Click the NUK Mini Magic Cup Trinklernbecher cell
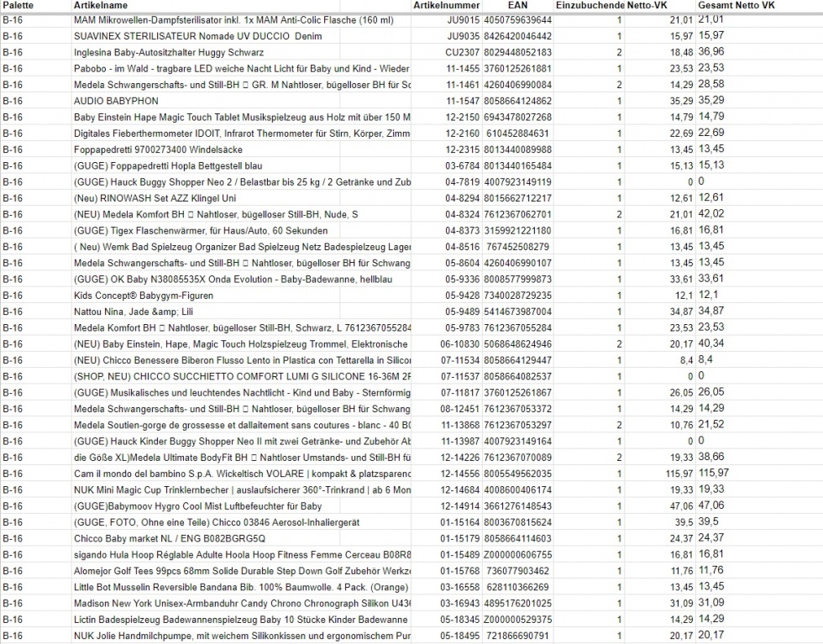 point(242,490)
